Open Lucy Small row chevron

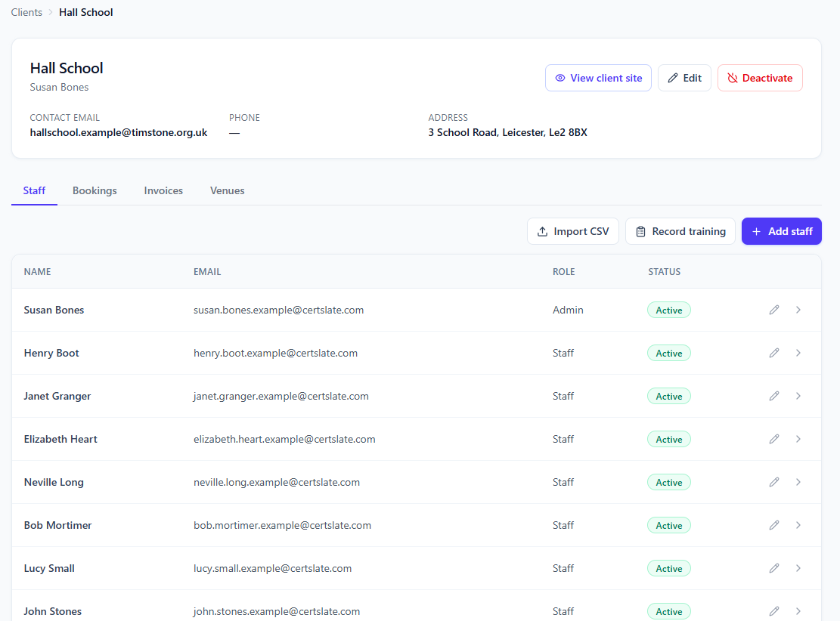(798, 569)
